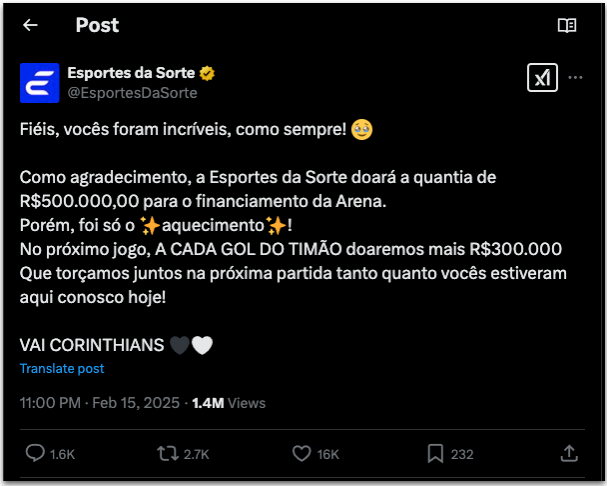Viewport: 607px width, 486px height.
Task: Click the 2.7K reposts count
Action: click(196, 454)
